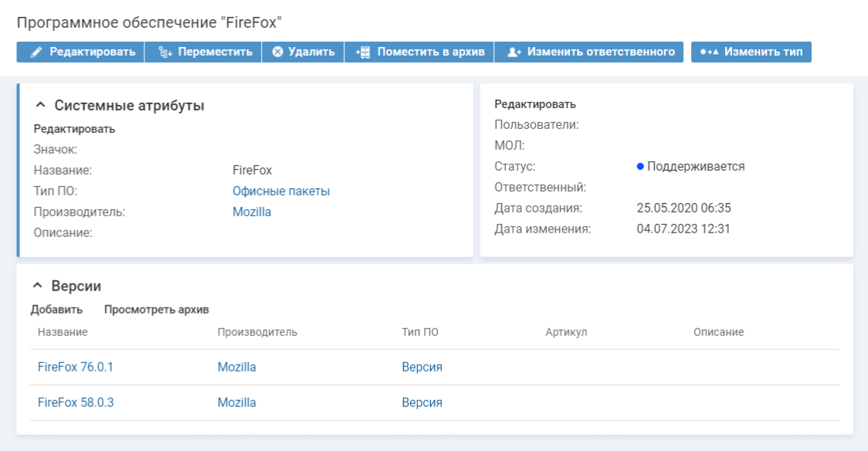Open the Офисные пакеты software type link
This screenshot has height=451, width=868.
tap(281, 191)
